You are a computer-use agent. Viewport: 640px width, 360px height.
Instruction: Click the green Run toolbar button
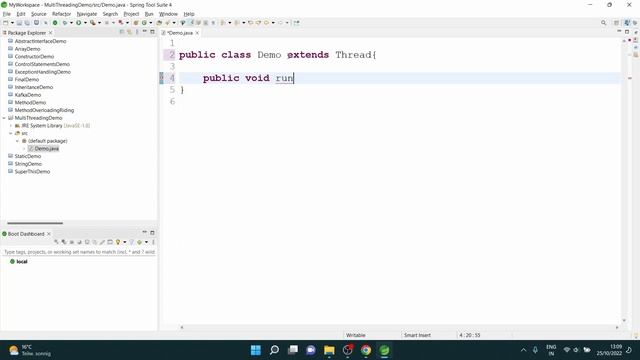78,23
